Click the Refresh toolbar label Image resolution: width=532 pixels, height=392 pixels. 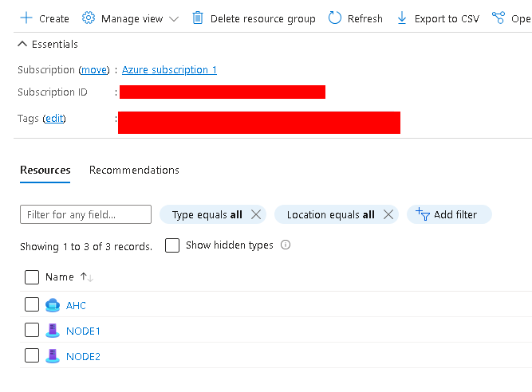[x=365, y=18]
